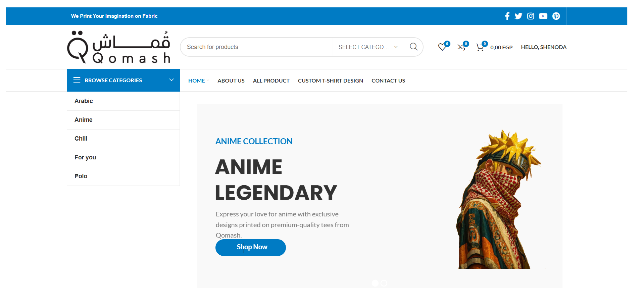This screenshot has width=644, height=305.
Task: Select the Arabic category
Action: tap(123, 101)
